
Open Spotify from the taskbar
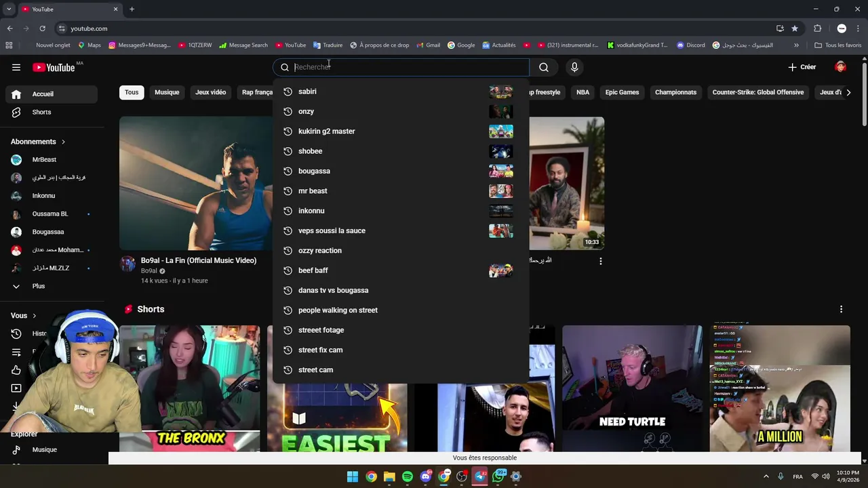(408, 476)
